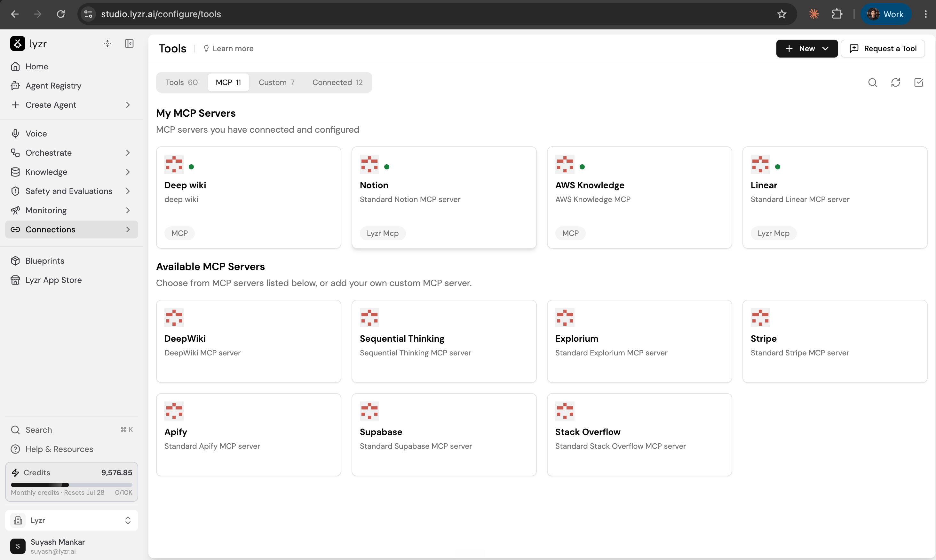Click the Notion MCP server icon
The image size is (936, 560).
pyautogui.click(x=369, y=164)
